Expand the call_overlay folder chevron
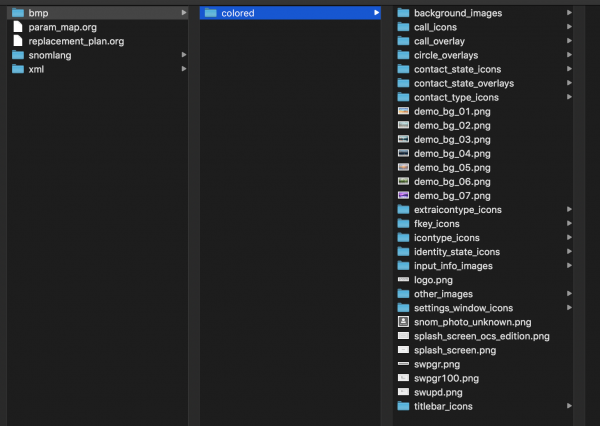600x426 pixels. 569,41
